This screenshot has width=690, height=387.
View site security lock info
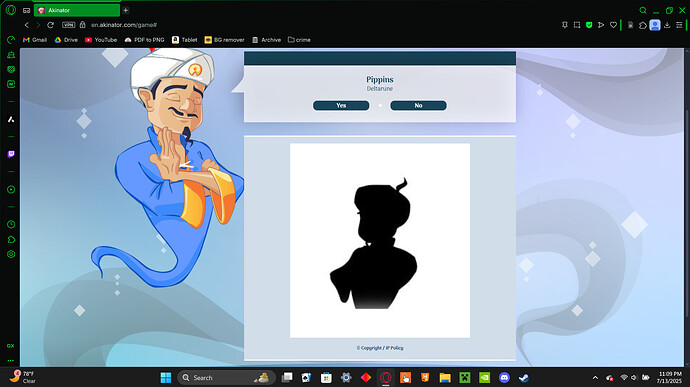(x=82, y=25)
